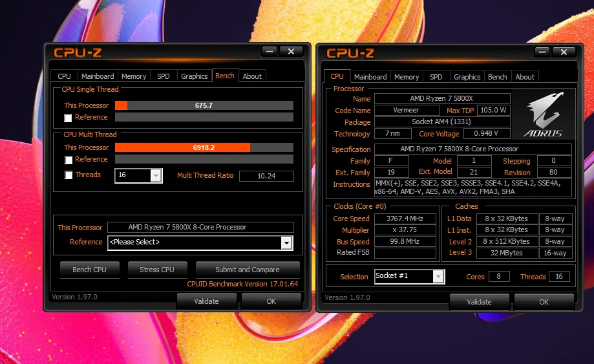Click the Max TDP value 105.0 W
Screen dimensions: 594x364
pyautogui.click(x=494, y=110)
